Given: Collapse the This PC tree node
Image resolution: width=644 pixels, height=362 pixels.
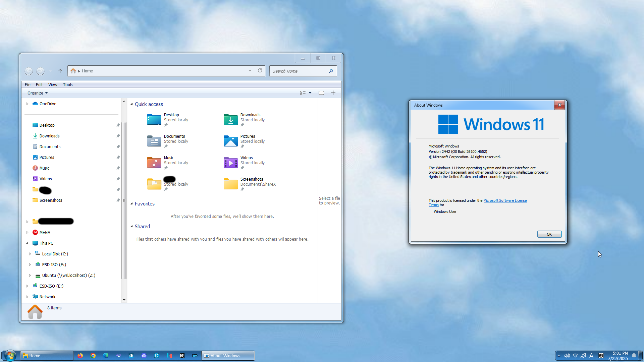Looking at the screenshot, I should tap(28, 243).
